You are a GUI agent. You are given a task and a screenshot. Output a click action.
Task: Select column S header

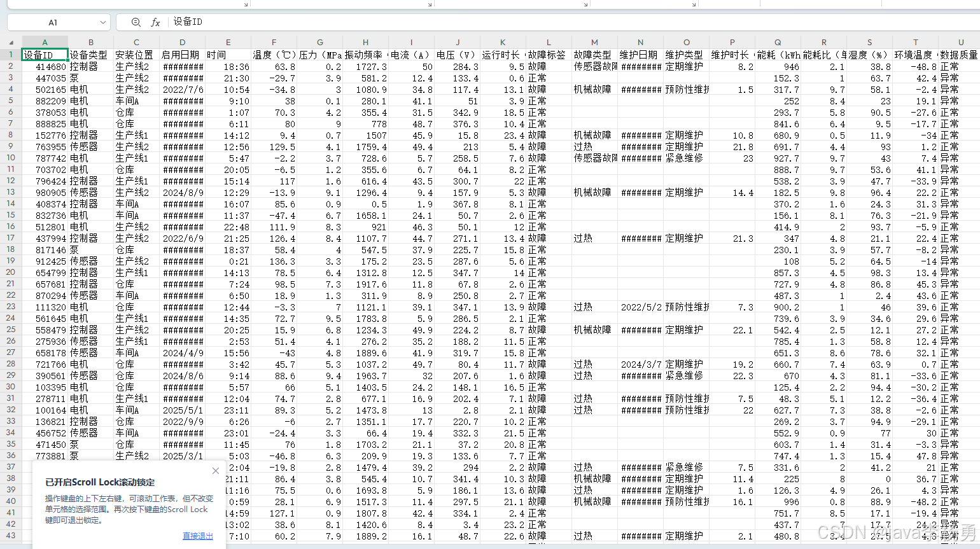pyautogui.click(x=869, y=43)
